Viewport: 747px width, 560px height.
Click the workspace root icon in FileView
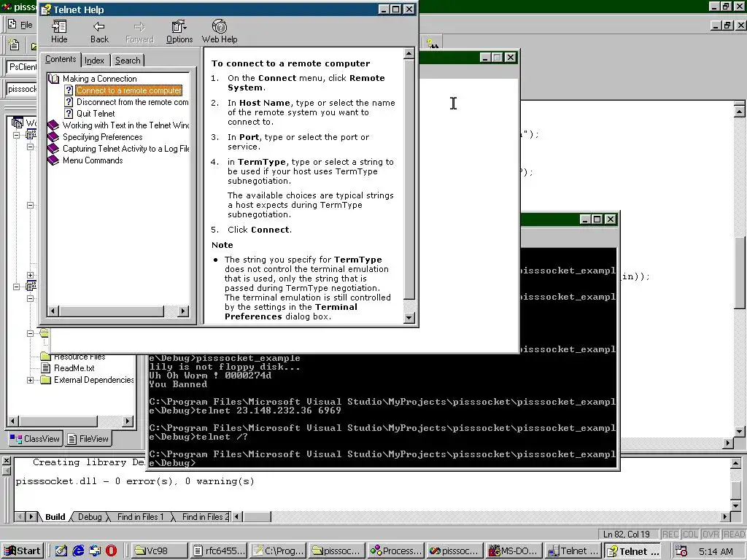[x=18, y=122]
